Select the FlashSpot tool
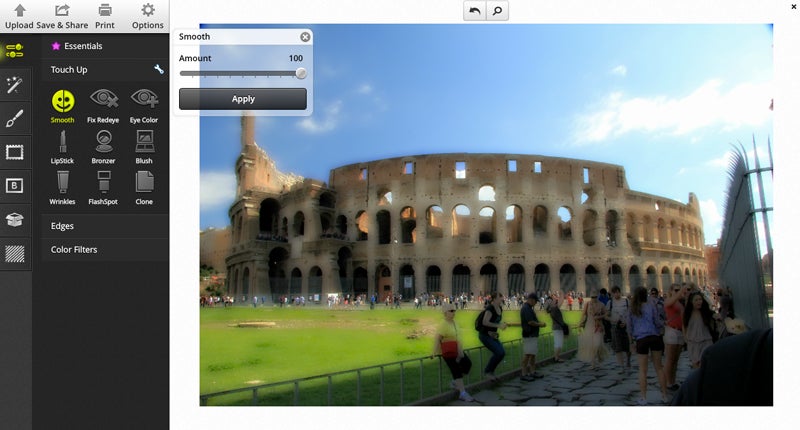The width and height of the screenshot is (800, 430). tap(103, 188)
